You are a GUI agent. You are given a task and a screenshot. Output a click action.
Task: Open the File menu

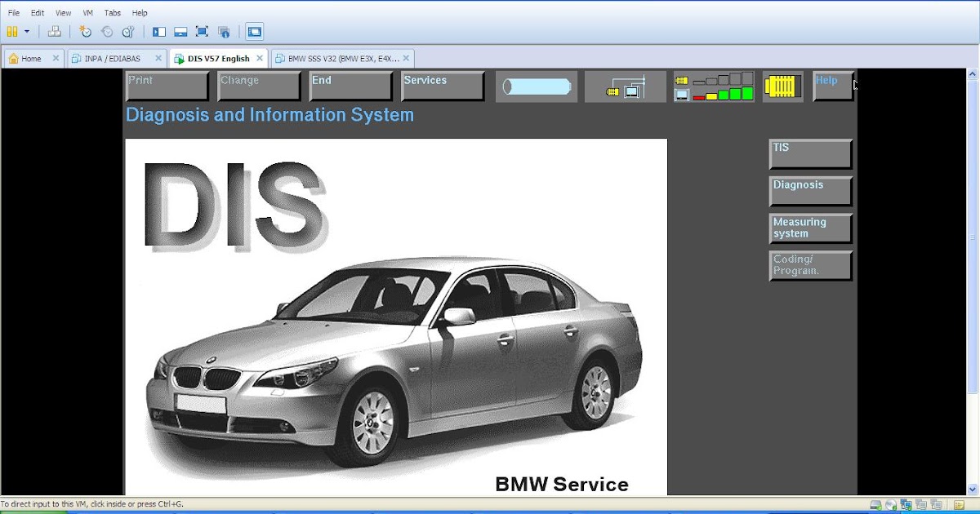14,13
